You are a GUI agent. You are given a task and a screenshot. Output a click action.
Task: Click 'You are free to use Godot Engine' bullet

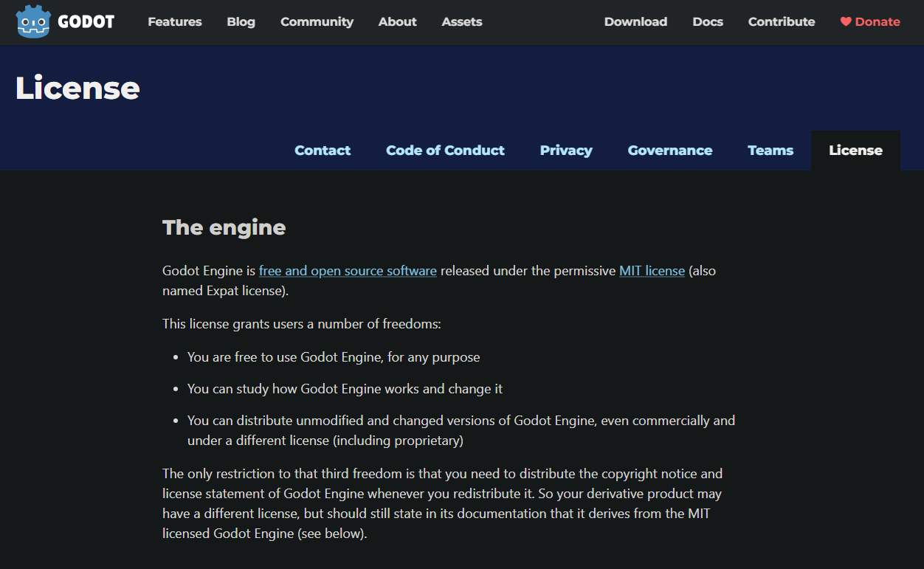334,357
